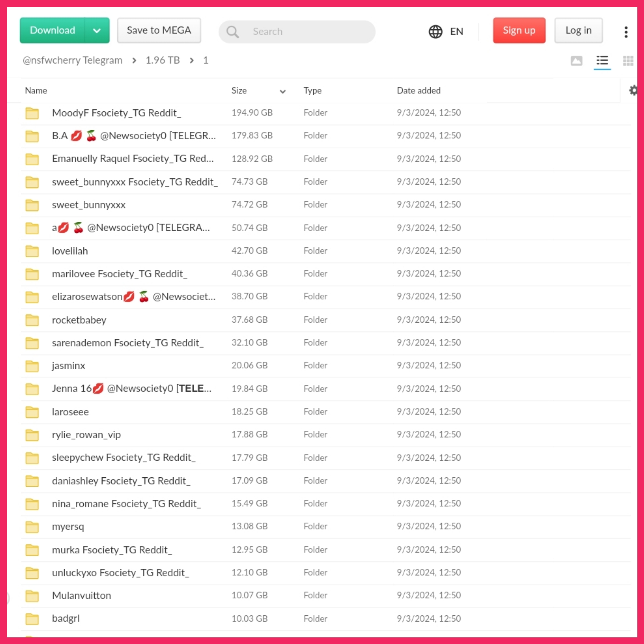Sort by Size column header

point(239,91)
